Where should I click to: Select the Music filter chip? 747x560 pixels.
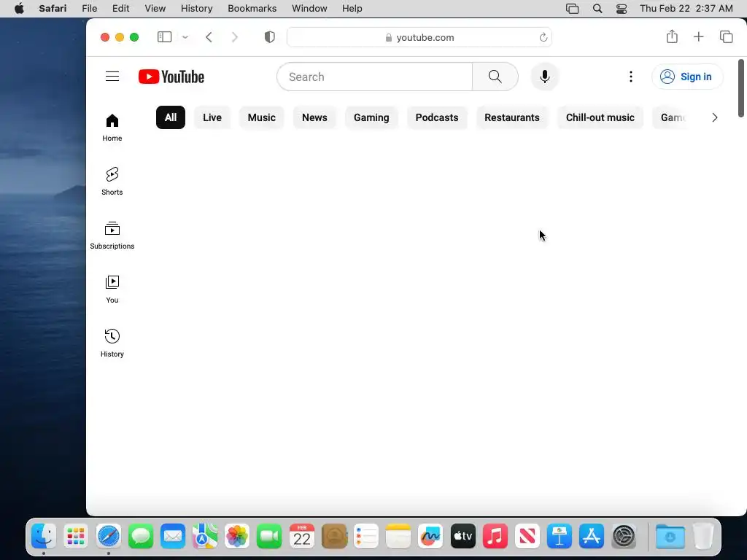point(262,117)
